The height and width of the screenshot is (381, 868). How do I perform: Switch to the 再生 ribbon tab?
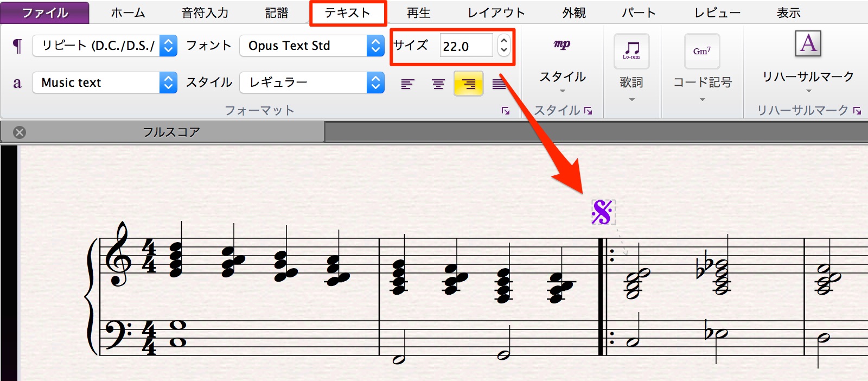(x=419, y=12)
